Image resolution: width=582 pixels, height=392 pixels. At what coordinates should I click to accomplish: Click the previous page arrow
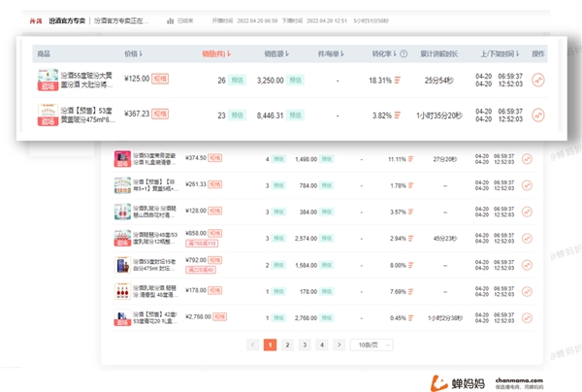(253, 344)
